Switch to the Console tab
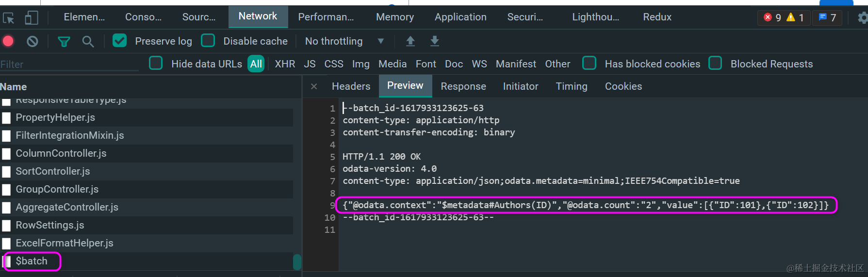This screenshot has height=277, width=868. 143,17
